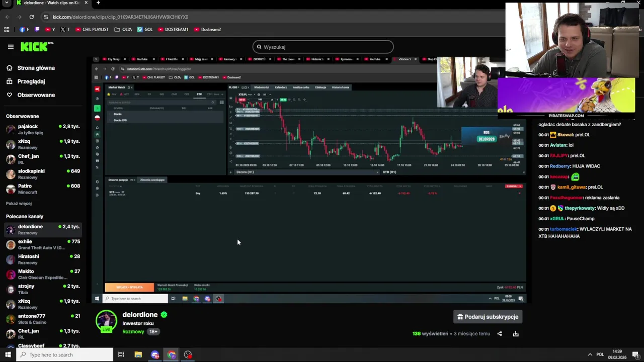
Task: Open the GOL bookmark
Action: 145,30
